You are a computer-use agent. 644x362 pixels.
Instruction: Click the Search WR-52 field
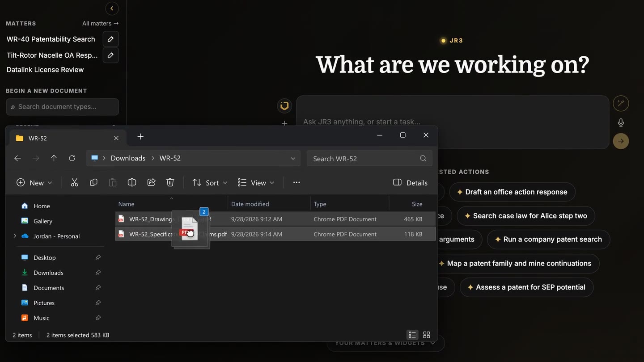pyautogui.click(x=369, y=159)
